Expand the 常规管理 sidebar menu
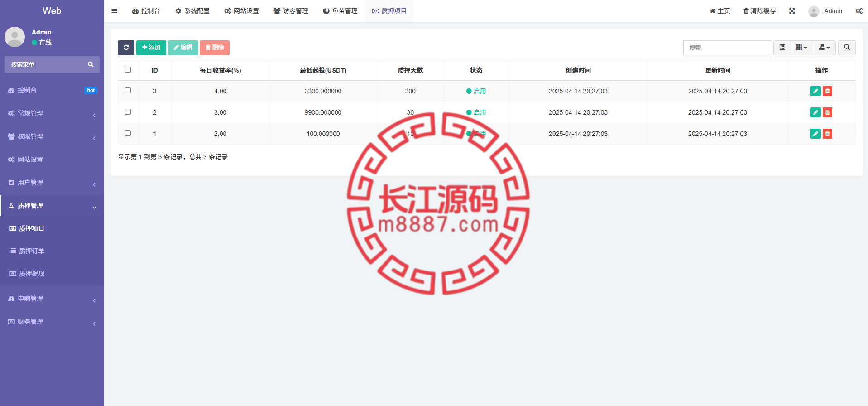This screenshot has height=406, width=868. coord(52,113)
